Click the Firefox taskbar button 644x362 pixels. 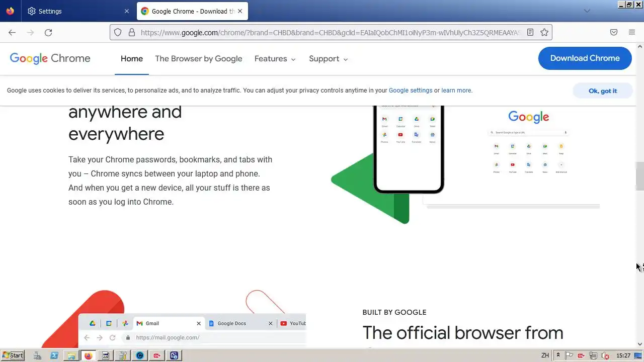click(x=89, y=355)
